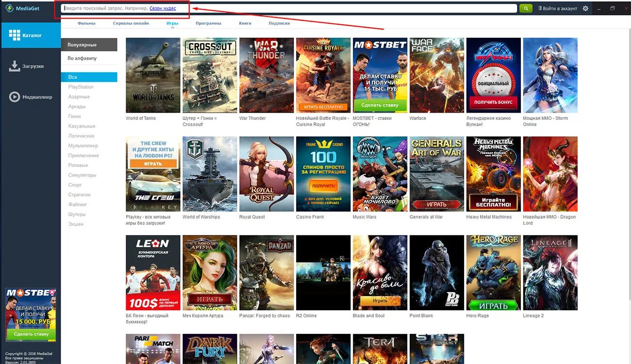Switch to the Программы tab

tap(209, 23)
